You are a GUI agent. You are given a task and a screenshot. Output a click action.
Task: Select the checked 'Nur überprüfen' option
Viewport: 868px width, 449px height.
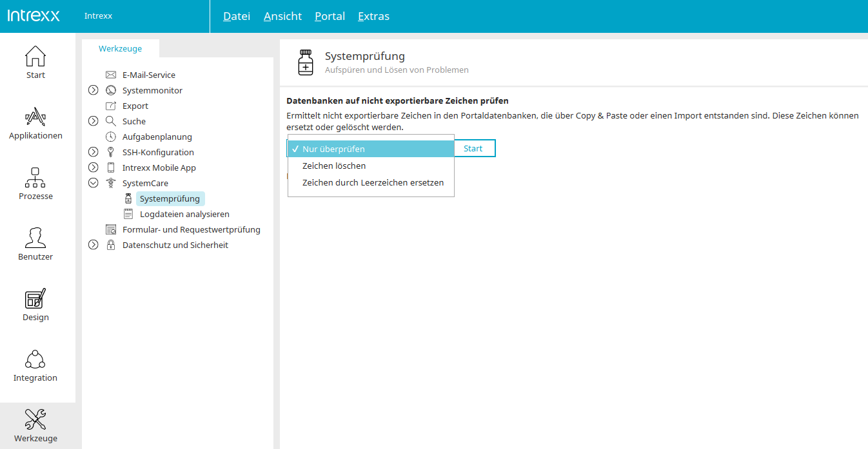(333, 149)
